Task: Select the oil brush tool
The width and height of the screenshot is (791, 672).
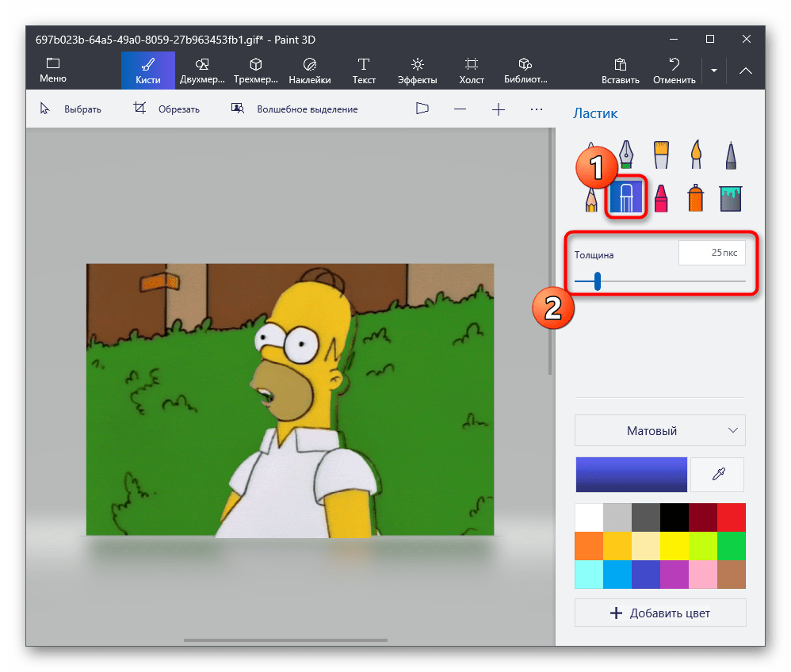Action: click(661, 154)
